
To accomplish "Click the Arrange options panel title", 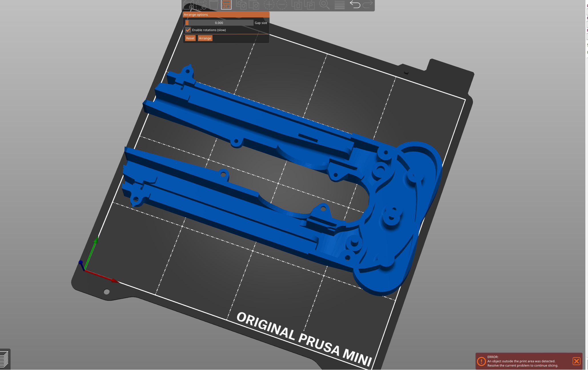I will click(196, 15).
